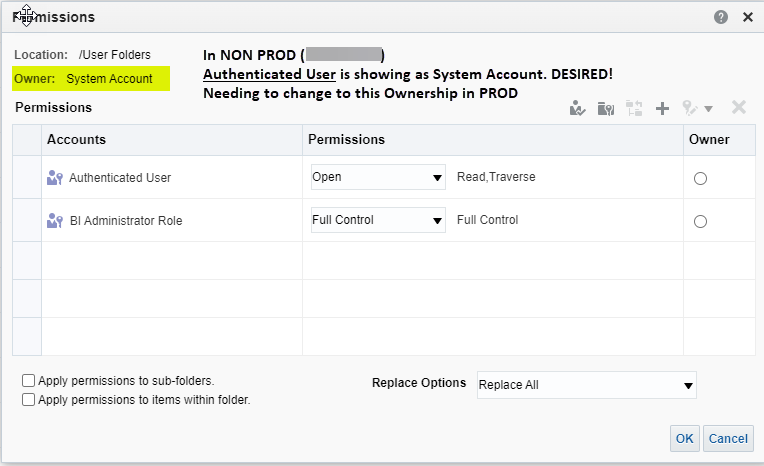
Task: Open the help question mark icon
Action: point(721,17)
